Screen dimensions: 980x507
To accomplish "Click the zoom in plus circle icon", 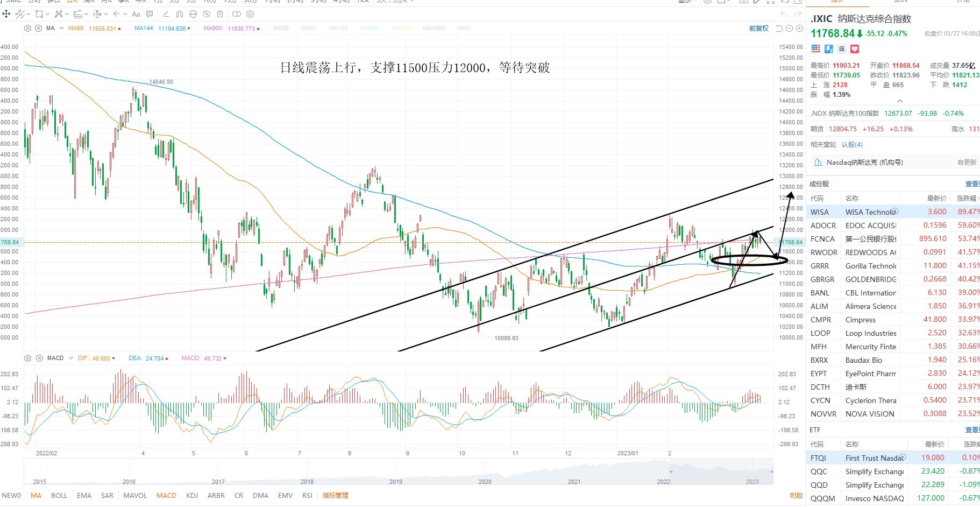I will click(x=799, y=28).
